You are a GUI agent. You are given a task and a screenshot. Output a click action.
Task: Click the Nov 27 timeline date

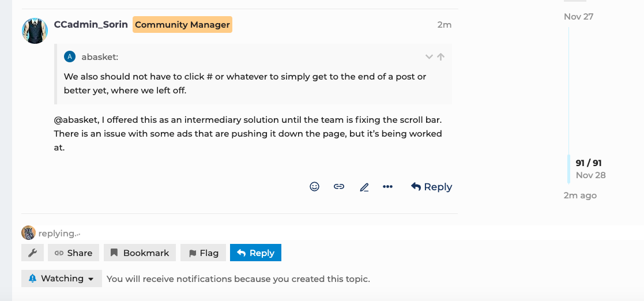(578, 16)
